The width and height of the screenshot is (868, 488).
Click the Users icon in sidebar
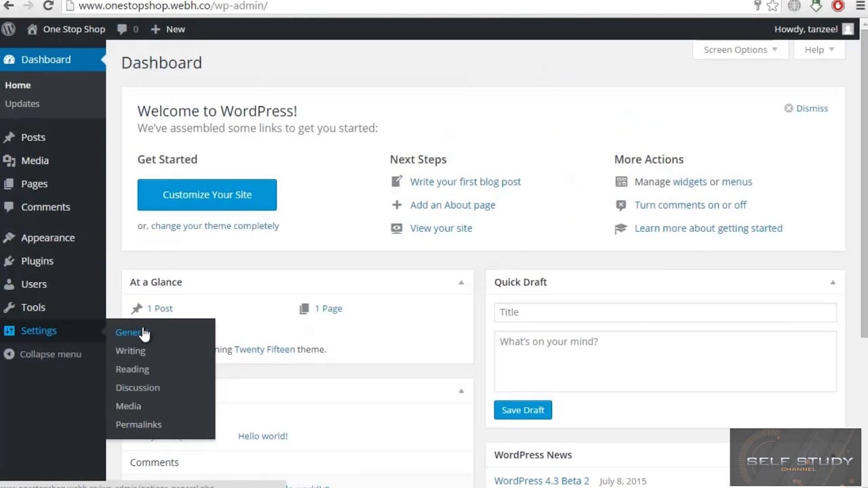[9, 284]
